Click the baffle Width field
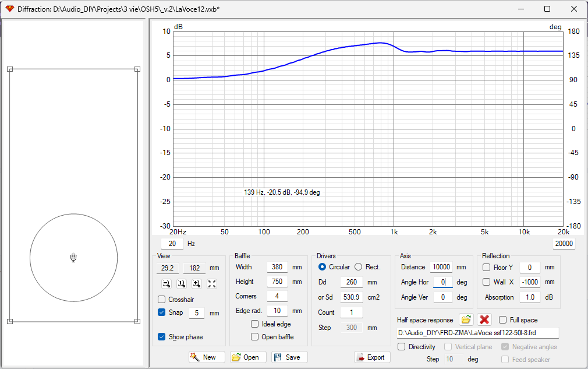 click(277, 267)
